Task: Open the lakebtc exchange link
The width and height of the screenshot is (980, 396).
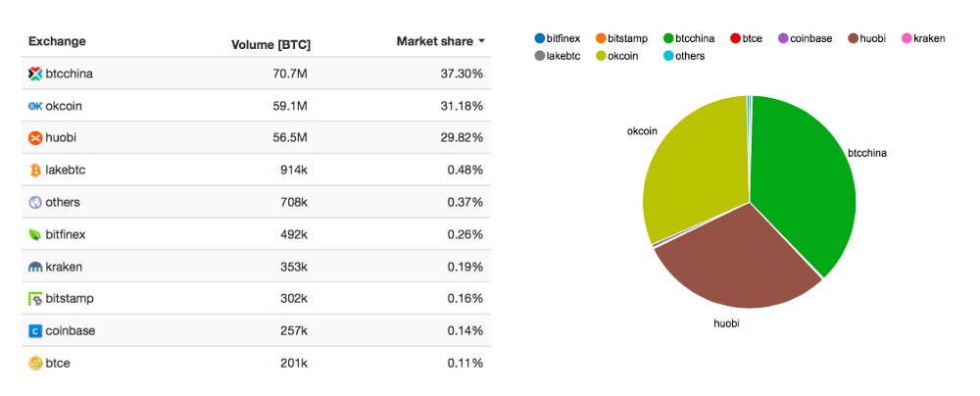Action: pos(66,171)
